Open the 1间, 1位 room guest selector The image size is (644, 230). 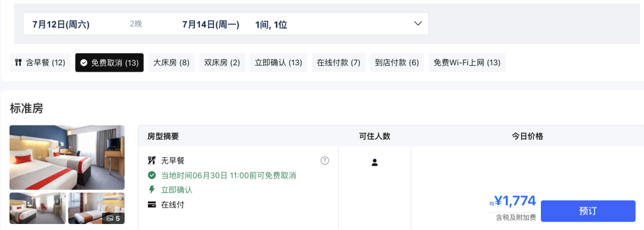[x=271, y=24]
